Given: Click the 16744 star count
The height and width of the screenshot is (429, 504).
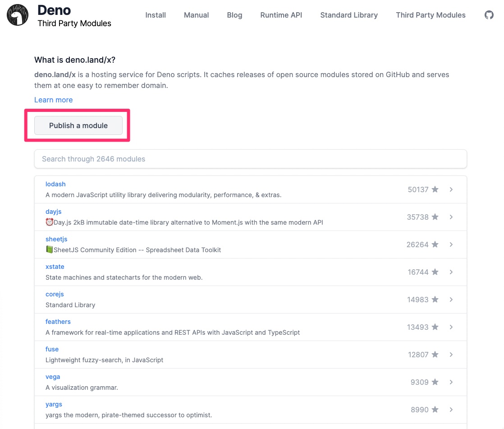Looking at the screenshot, I should (418, 272).
